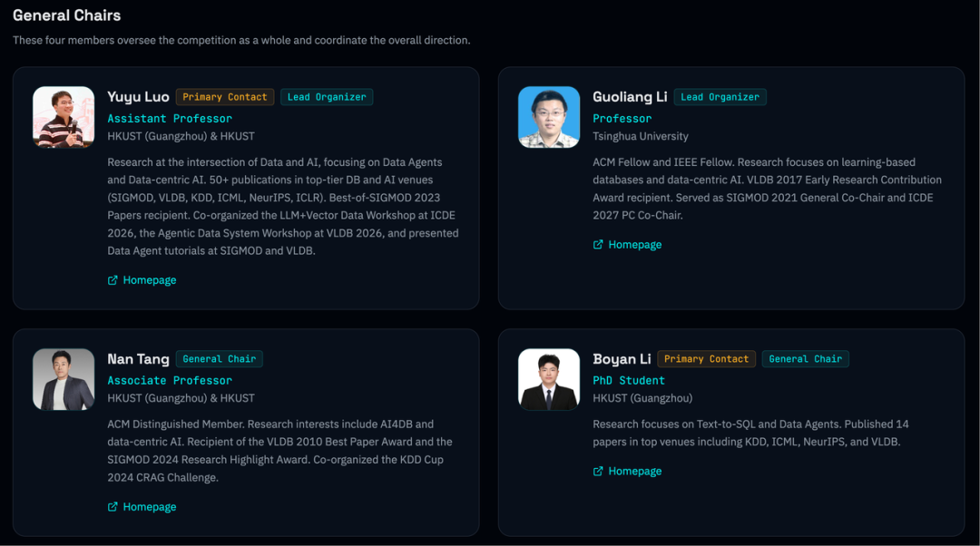Click Guoliang Li's Lead Organizer badge
980x546 pixels.
click(x=720, y=97)
